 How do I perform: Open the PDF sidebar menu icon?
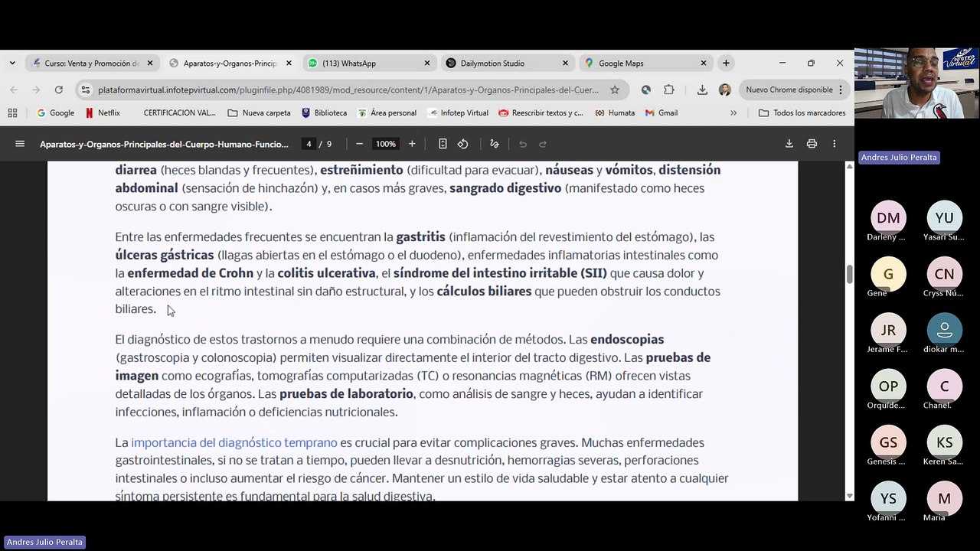click(x=20, y=144)
